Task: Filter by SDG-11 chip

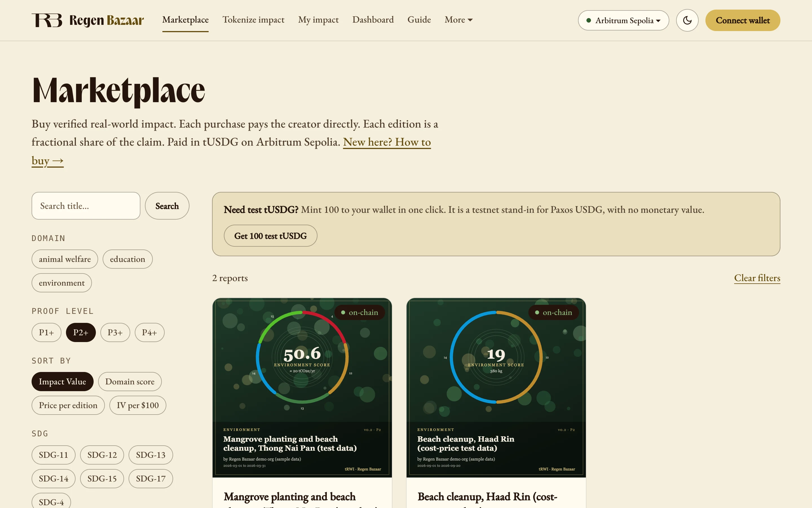Action: 53,455
